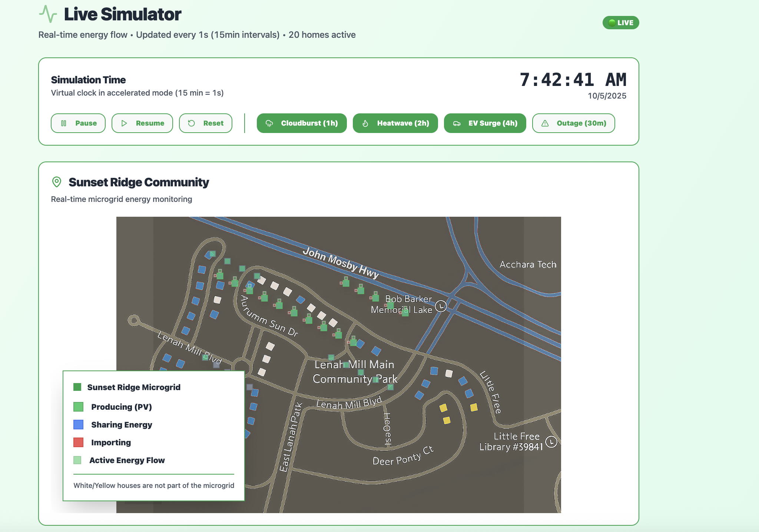Image resolution: width=759 pixels, height=532 pixels.
Task: Trigger the Heatwave (2h) event
Action: point(395,123)
